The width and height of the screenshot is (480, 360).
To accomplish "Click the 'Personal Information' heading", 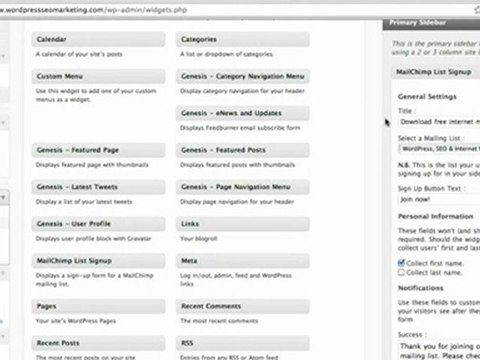I will point(435,216).
